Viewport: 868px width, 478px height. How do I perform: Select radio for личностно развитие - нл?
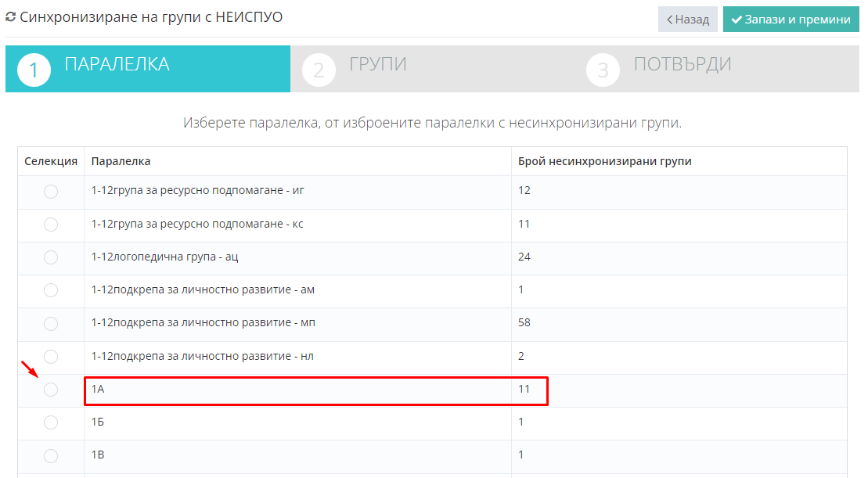pos(51,357)
